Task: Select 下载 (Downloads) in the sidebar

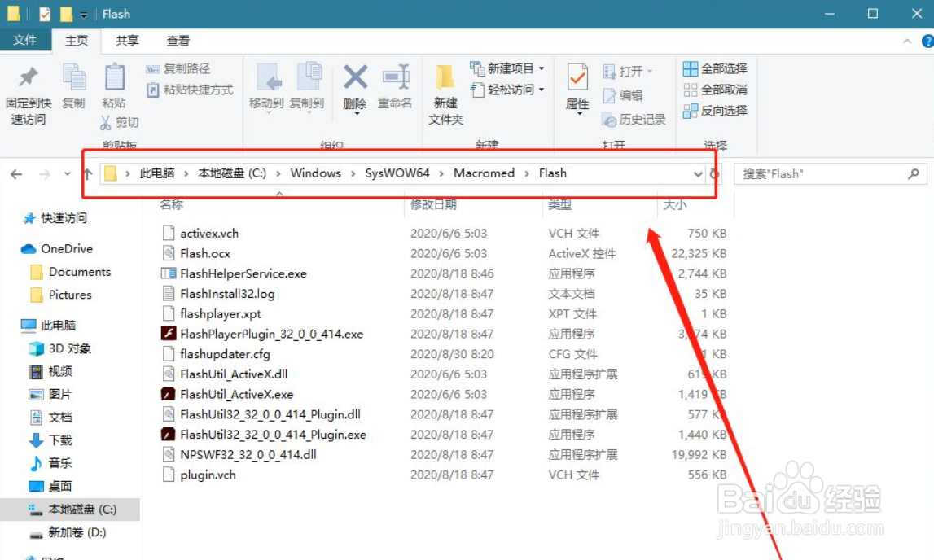Action: coord(51,440)
